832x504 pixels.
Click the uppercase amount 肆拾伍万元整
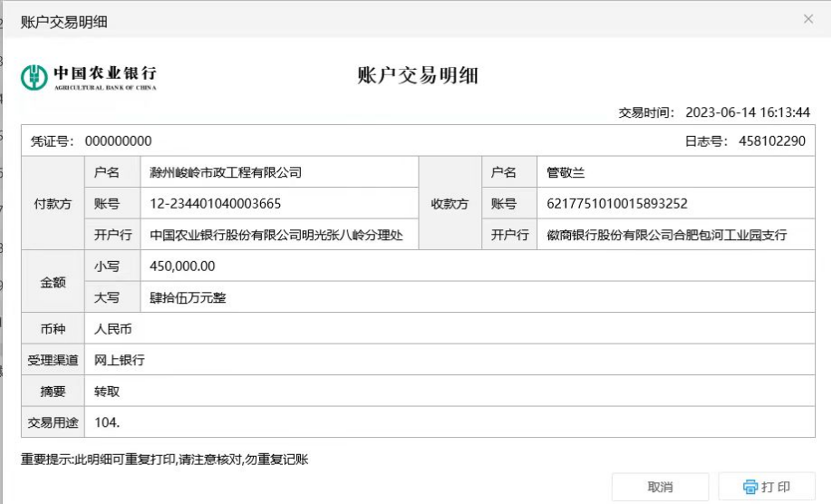[188, 297]
